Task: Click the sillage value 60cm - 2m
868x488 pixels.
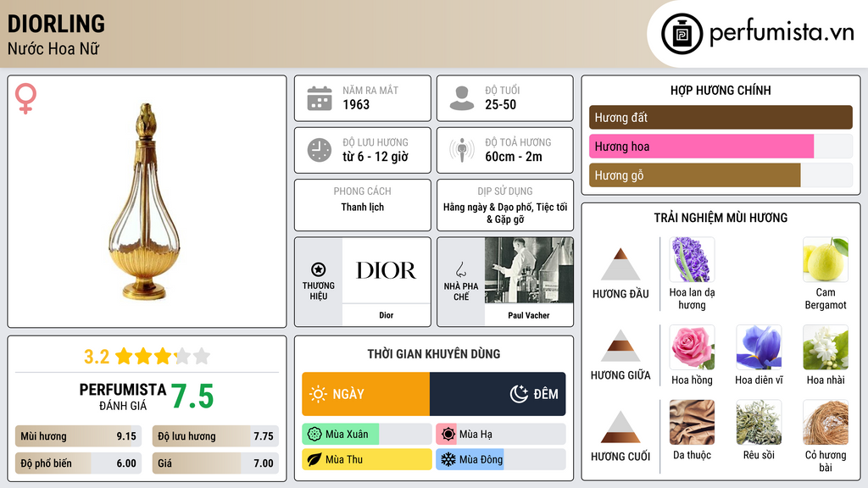Action: (x=514, y=157)
